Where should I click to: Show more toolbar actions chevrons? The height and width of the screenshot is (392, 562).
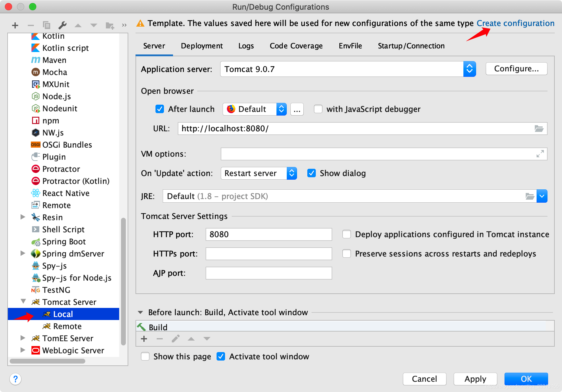tap(124, 25)
